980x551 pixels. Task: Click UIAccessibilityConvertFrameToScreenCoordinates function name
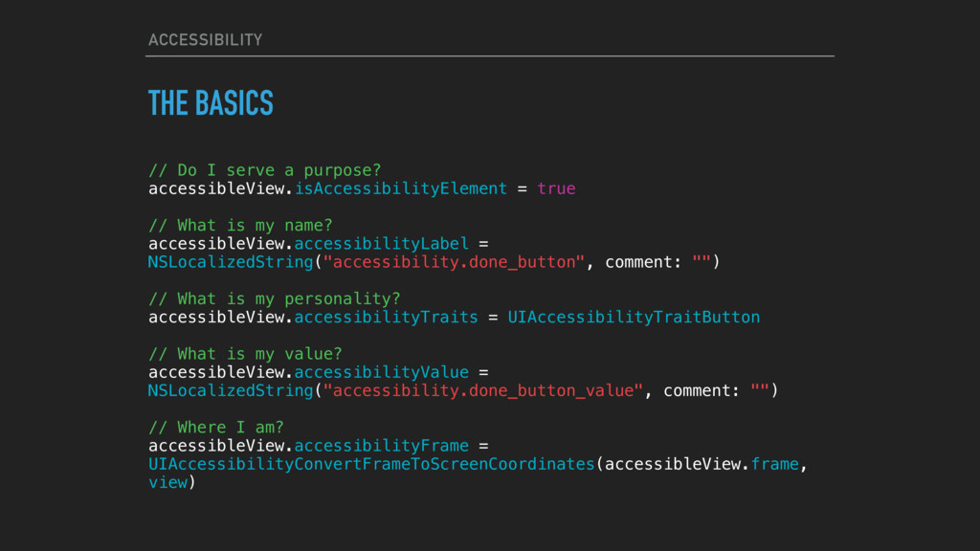coord(371,464)
